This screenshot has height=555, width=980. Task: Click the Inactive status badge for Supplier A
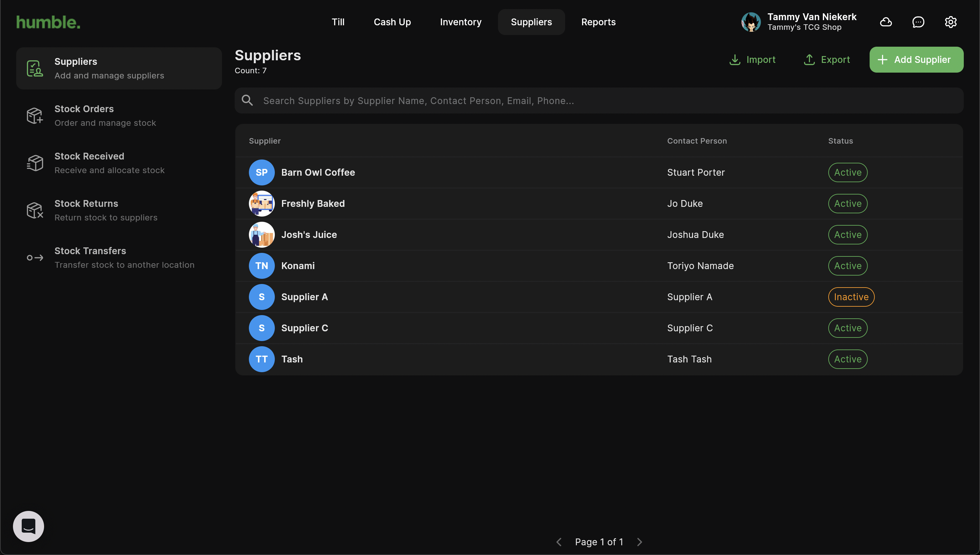point(851,297)
